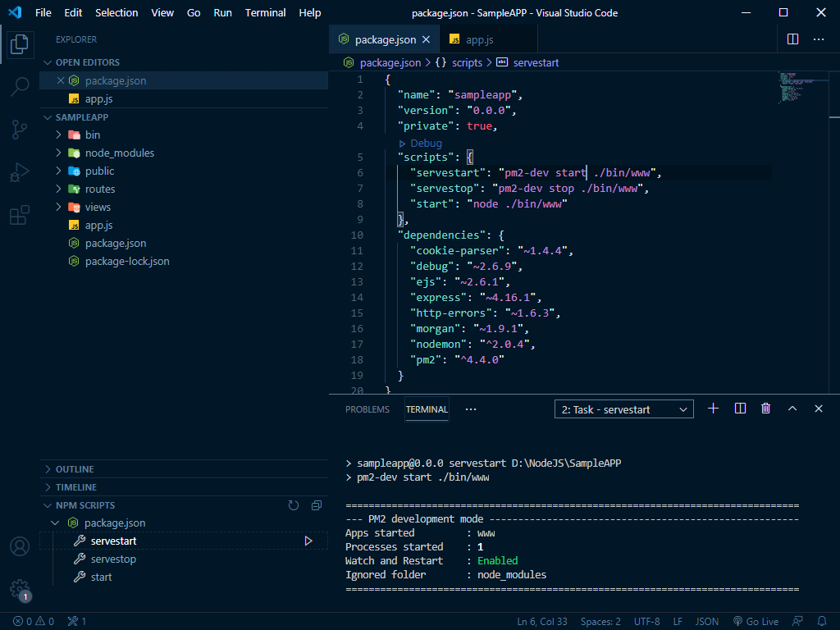Open editor More Actions ellipsis
The width and height of the screenshot is (840, 630).
point(819,39)
